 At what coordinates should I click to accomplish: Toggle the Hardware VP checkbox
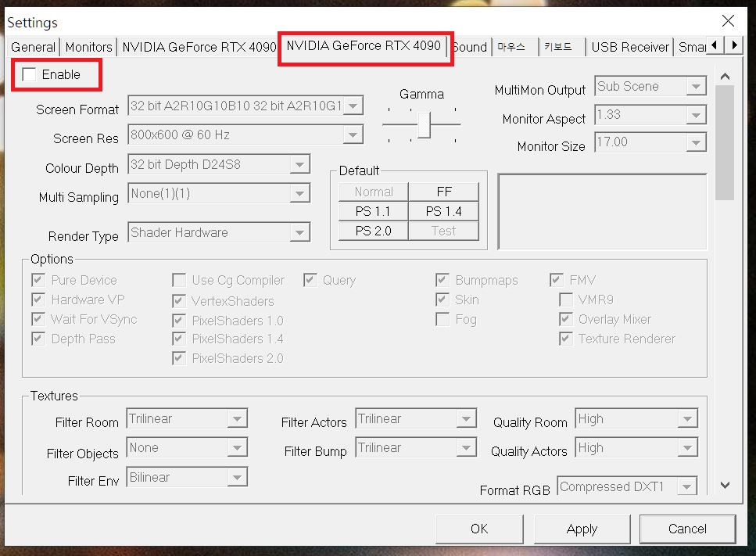[x=38, y=300]
